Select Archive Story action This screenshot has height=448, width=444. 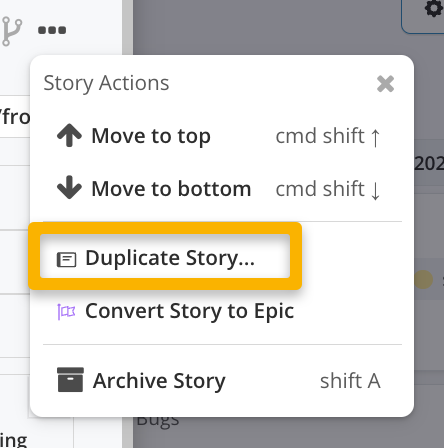pyautogui.click(x=219, y=380)
